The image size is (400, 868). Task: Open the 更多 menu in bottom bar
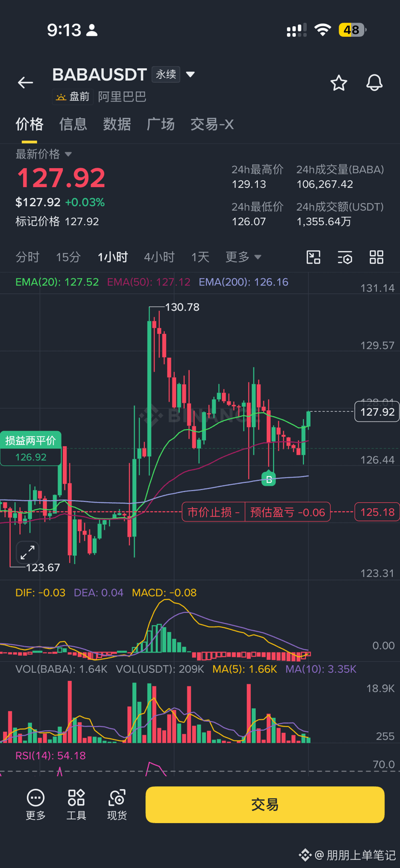coord(36,805)
